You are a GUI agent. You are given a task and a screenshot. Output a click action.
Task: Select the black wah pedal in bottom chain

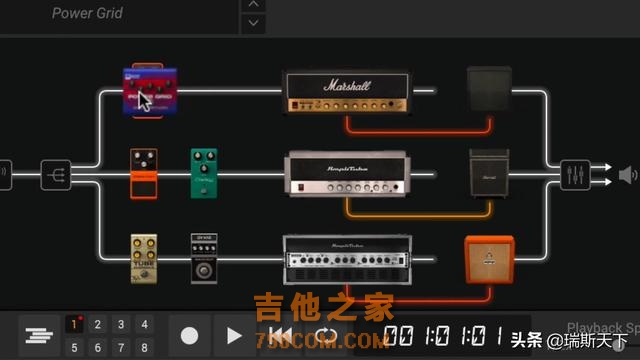[204, 258]
